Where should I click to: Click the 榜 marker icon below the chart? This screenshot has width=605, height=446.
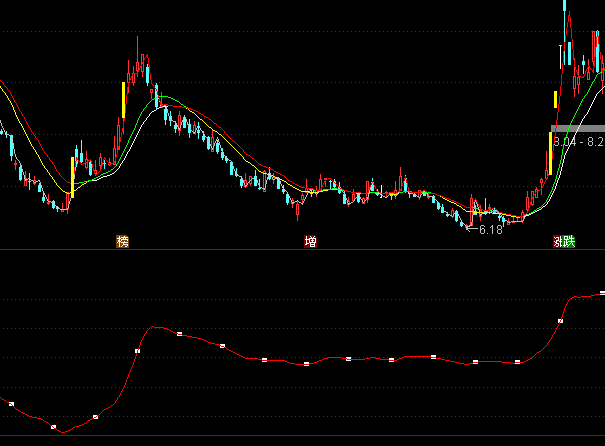123,241
